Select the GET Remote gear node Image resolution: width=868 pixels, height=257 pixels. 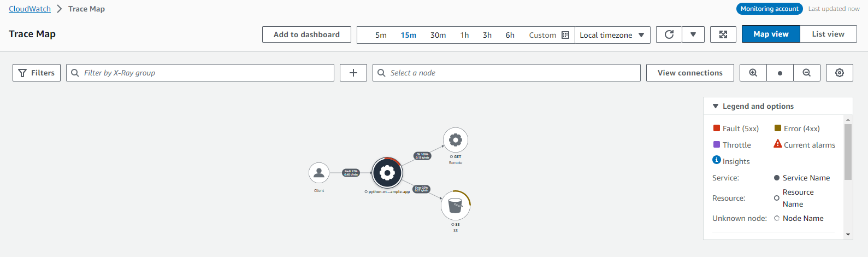(456, 140)
